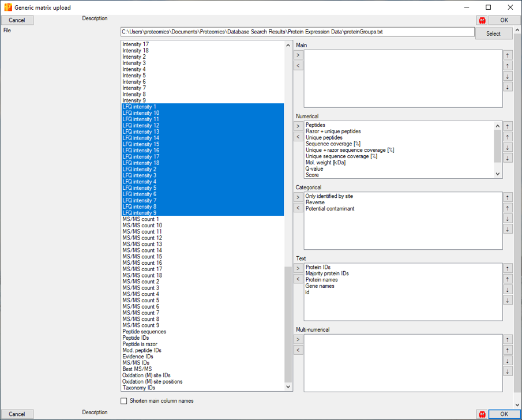Click the bottom-left Cancel button
The image size is (522, 420).
(x=17, y=414)
